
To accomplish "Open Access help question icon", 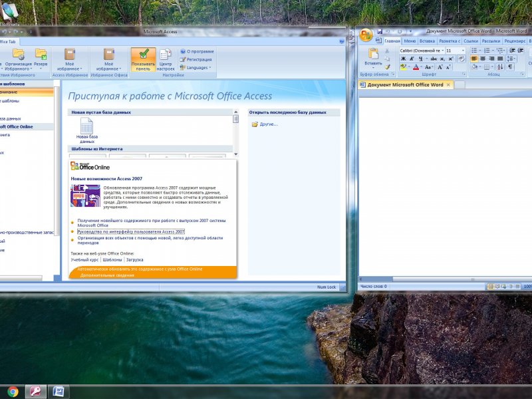I will tap(342, 41).
